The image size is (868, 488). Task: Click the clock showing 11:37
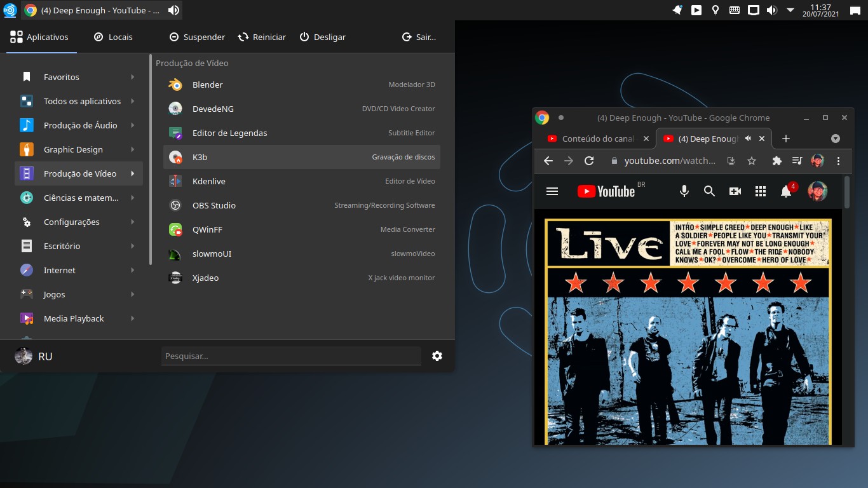click(820, 10)
